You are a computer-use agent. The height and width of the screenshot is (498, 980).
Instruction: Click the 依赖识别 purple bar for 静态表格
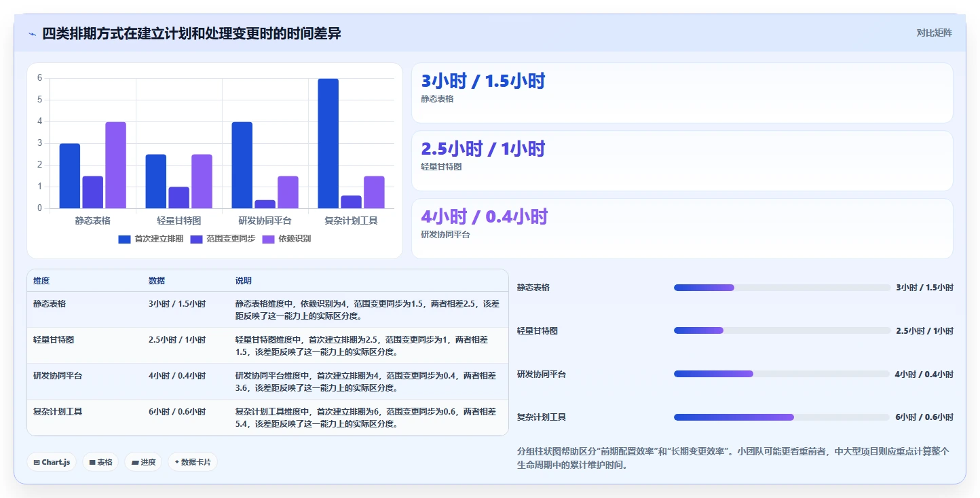click(x=115, y=165)
